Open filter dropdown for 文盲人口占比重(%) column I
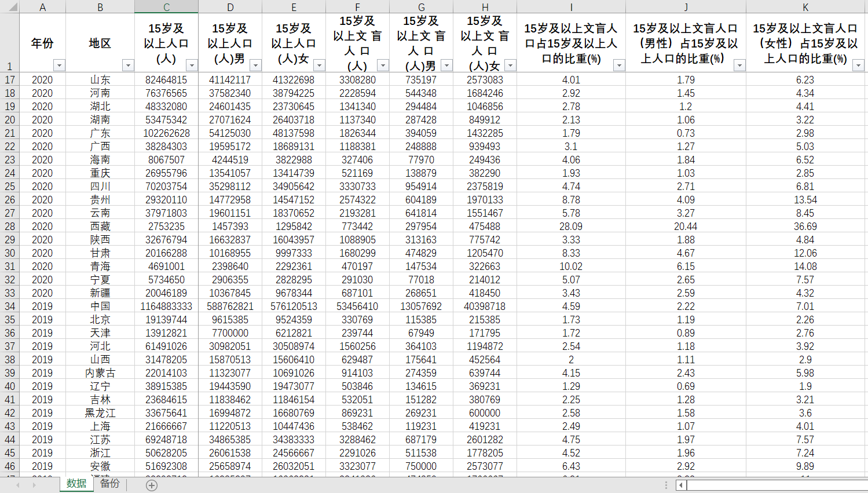The image size is (868, 493). (x=619, y=65)
